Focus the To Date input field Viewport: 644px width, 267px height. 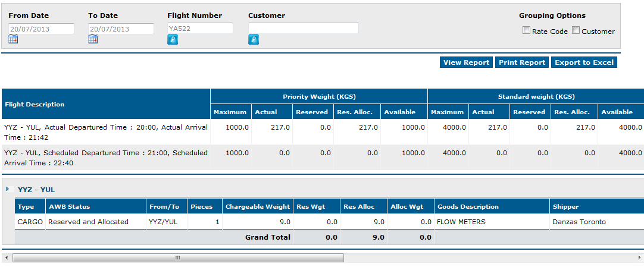pyautogui.click(x=121, y=29)
